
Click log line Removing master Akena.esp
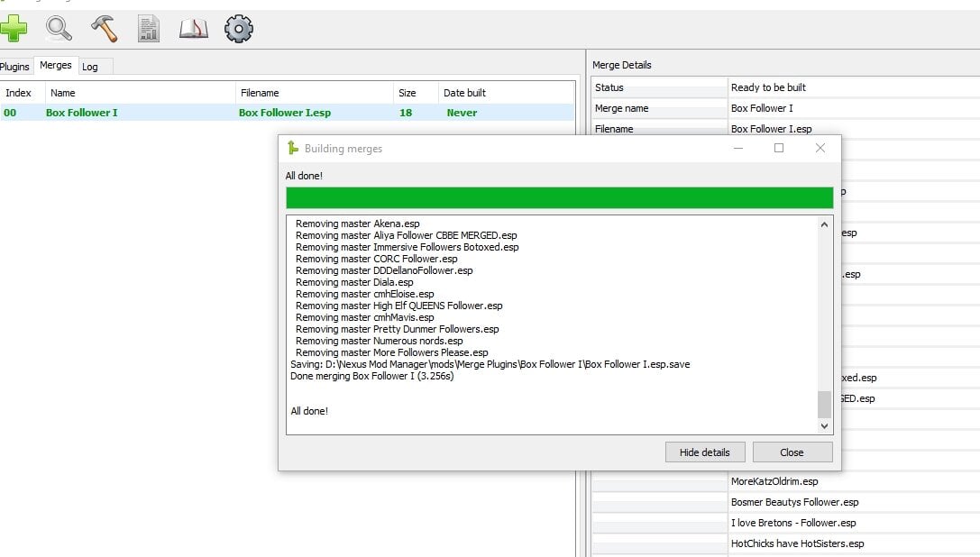(x=358, y=224)
